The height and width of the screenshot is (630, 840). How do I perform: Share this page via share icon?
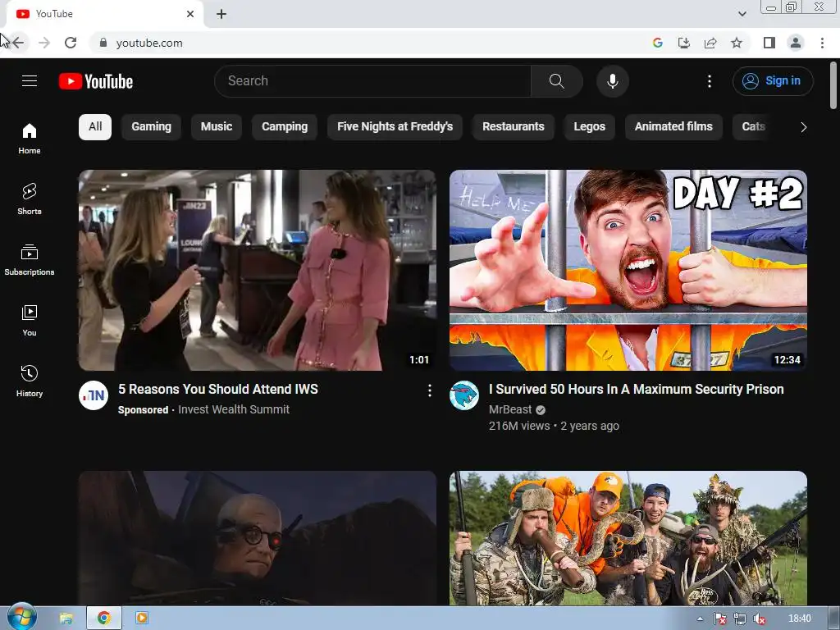710,43
